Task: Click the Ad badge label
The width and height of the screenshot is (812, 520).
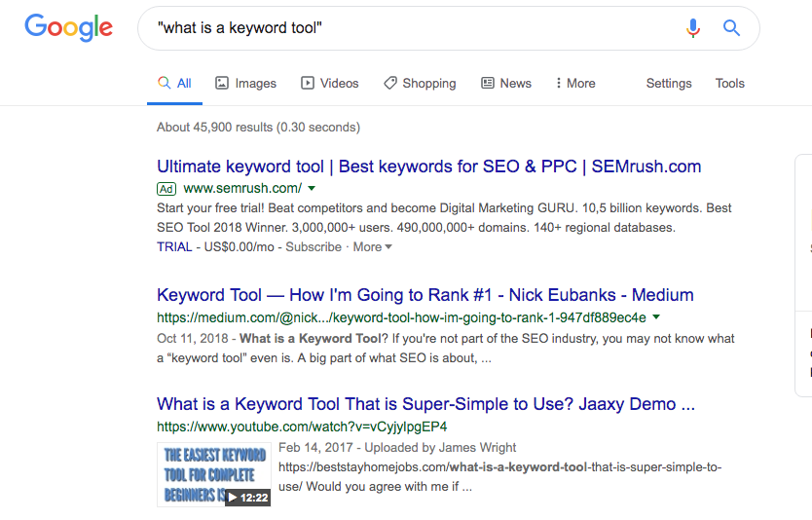Action: coord(166,189)
